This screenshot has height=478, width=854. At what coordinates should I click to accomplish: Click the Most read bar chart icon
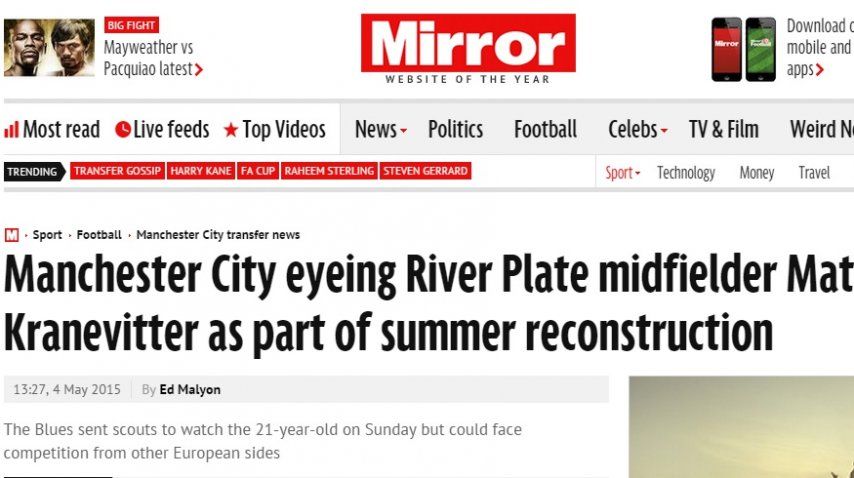click(x=12, y=130)
